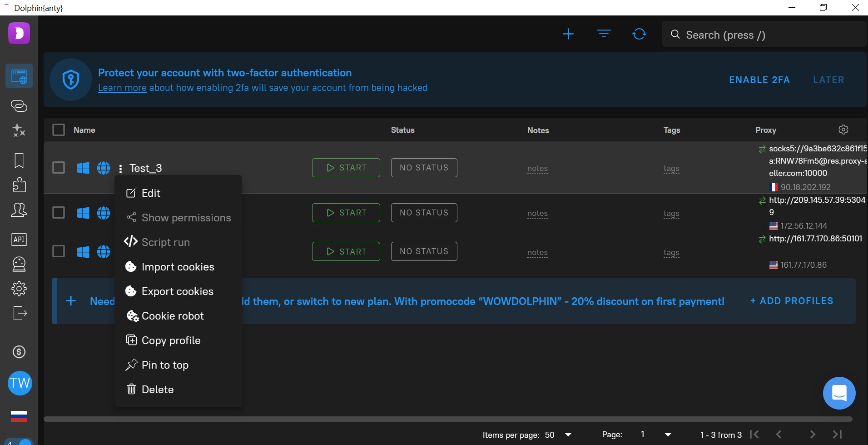Click the horizontal scrollbar

(x=448, y=419)
